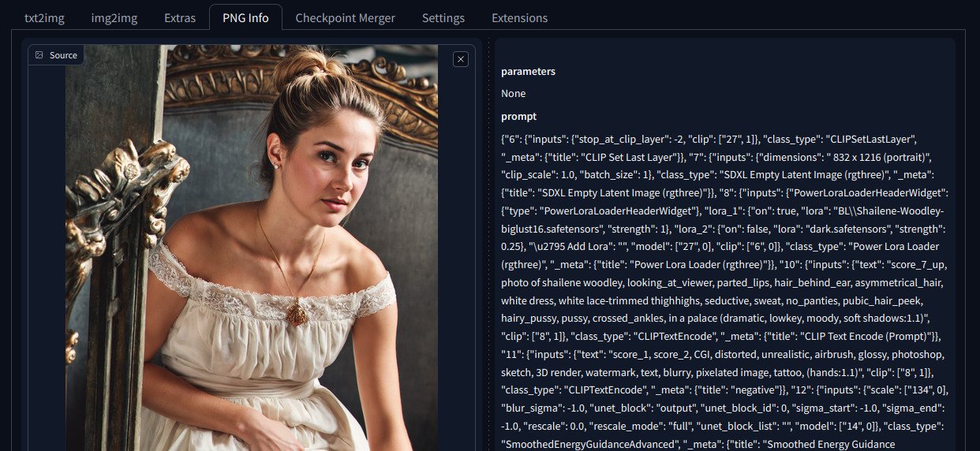Open the Extensions tab
This screenshot has width=980, height=451.
[x=519, y=17]
